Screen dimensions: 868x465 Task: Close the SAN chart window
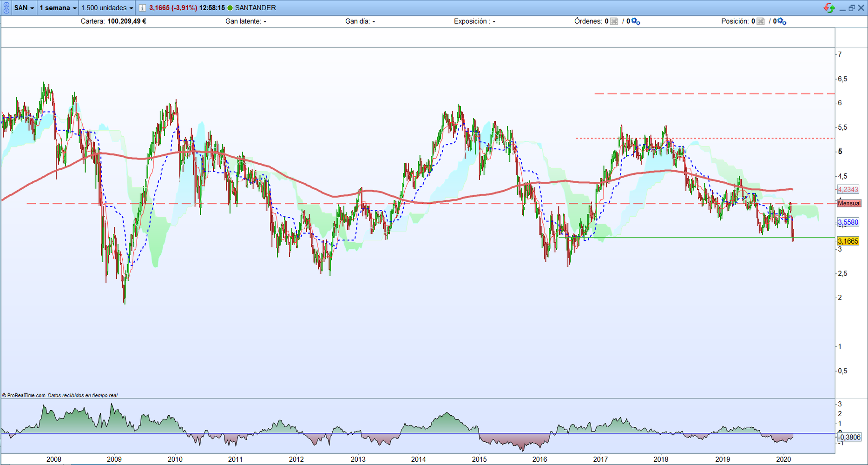click(861, 8)
